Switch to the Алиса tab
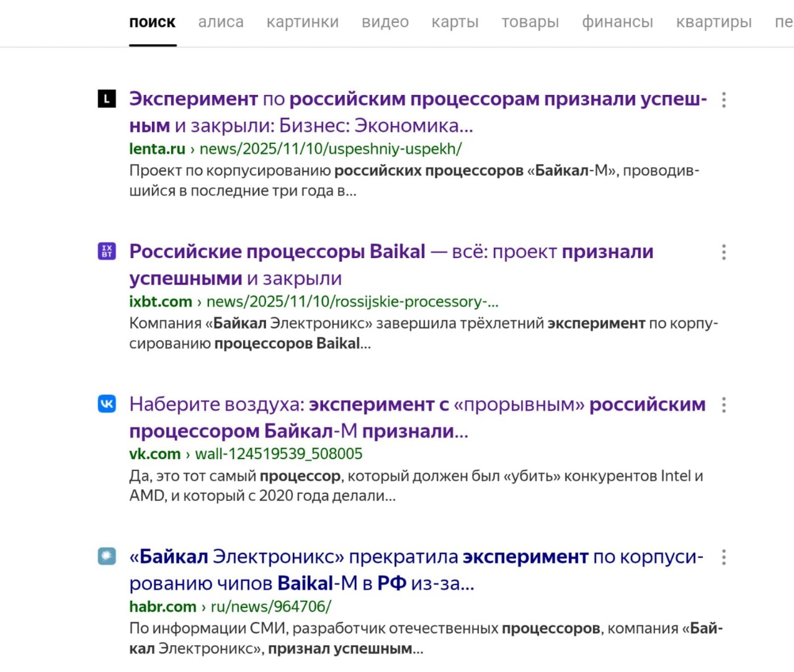The height and width of the screenshot is (672, 794). pos(221,22)
